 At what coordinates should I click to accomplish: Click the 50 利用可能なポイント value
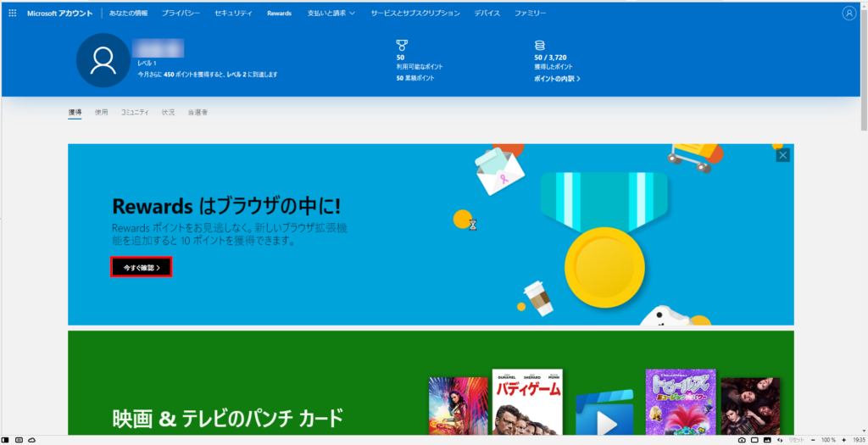click(400, 58)
